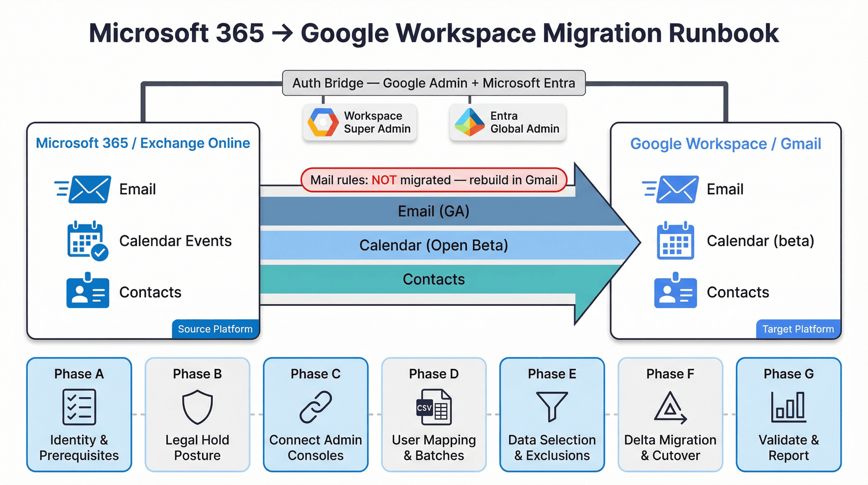
Task: Select the Auth Bridge header bar
Action: (x=433, y=83)
